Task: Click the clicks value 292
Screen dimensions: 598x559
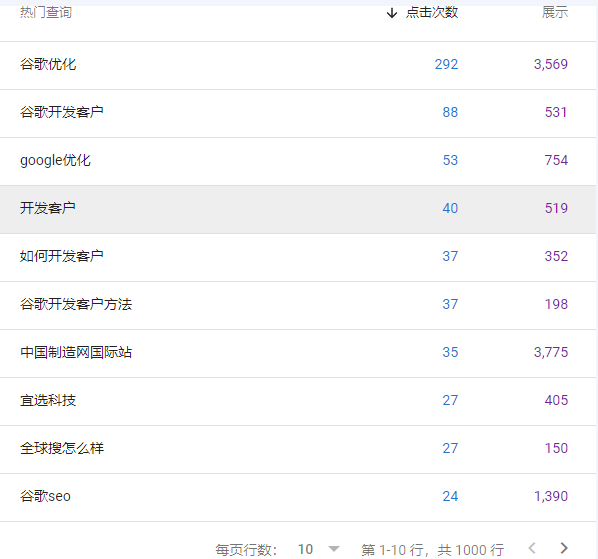Action: [x=446, y=64]
